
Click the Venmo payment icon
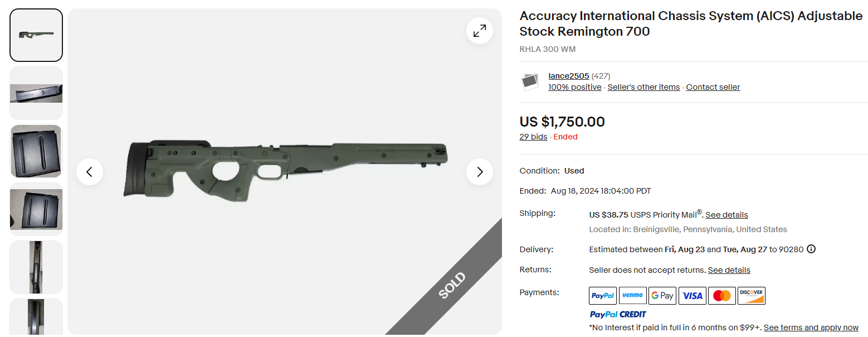pos(632,296)
